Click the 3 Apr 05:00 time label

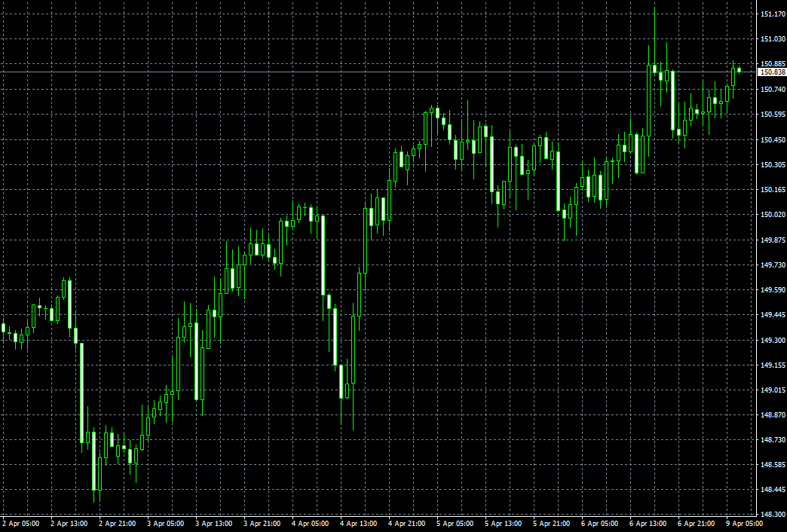coord(166,524)
